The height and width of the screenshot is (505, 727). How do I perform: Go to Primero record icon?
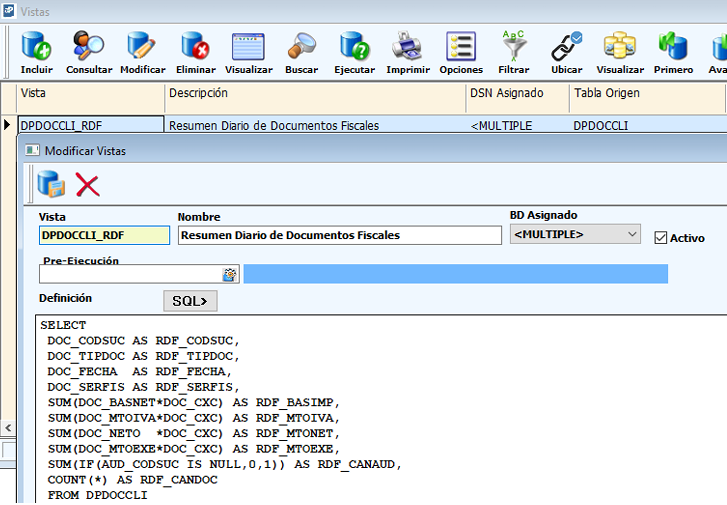click(673, 52)
